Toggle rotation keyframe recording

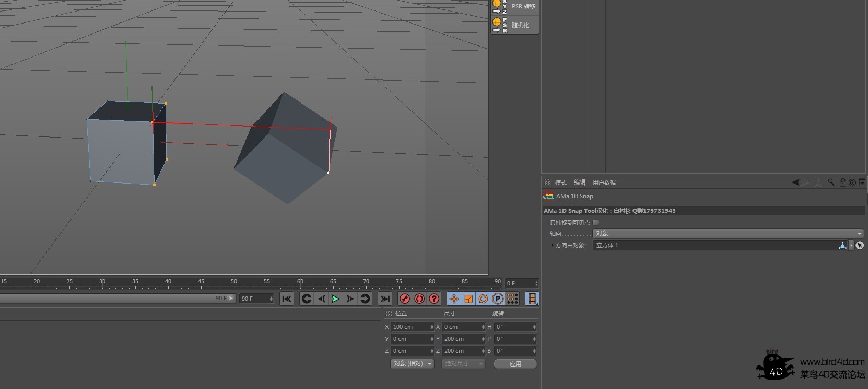[483, 299]
